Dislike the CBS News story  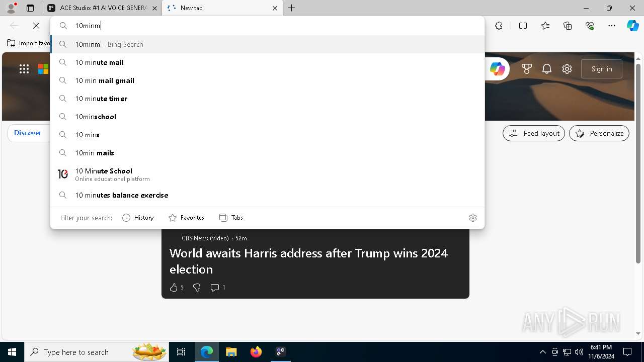pos(197,288)
